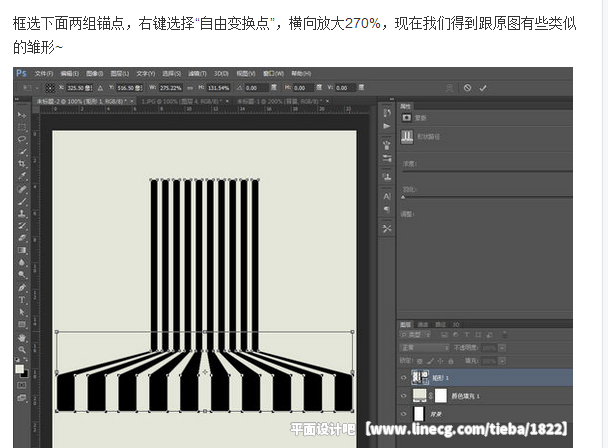Select the Rectangular Marquee tool
Screen dimensions: 608x448
22,127
